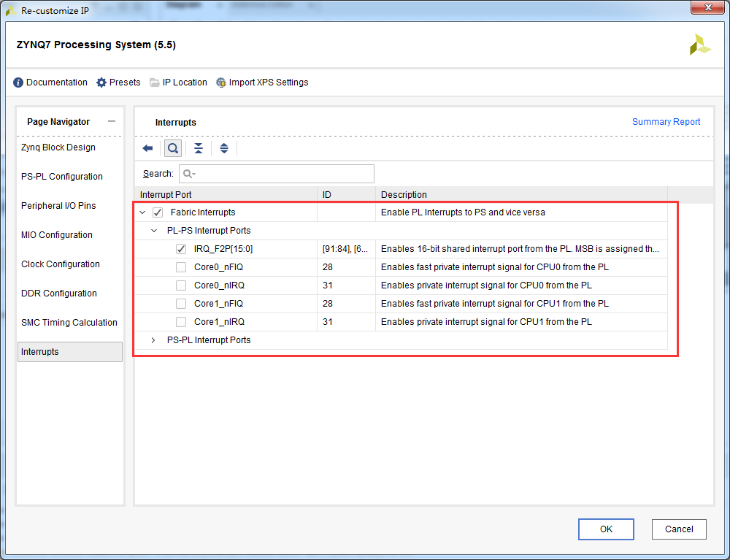Screen dimensions: 730x560
Task: Click Import XPS Settings icon
Action: [220, 83]
